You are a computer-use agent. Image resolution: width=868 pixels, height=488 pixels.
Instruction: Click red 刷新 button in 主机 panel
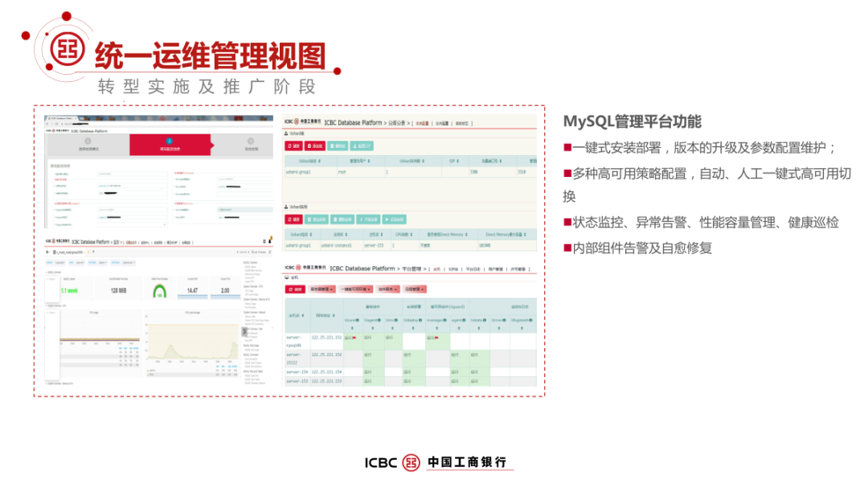[295, 289]
